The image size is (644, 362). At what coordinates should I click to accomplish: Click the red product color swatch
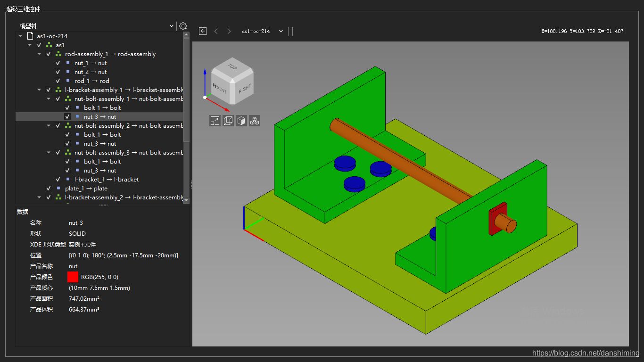point(73,277)
